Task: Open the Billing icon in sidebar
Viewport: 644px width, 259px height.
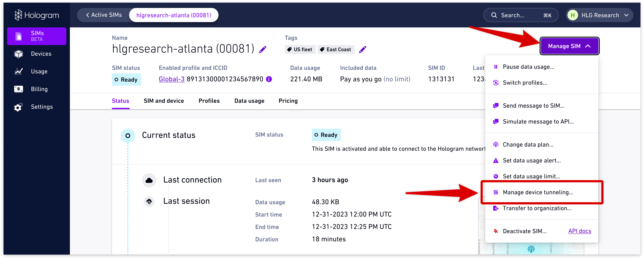Action: pos(19,89)
